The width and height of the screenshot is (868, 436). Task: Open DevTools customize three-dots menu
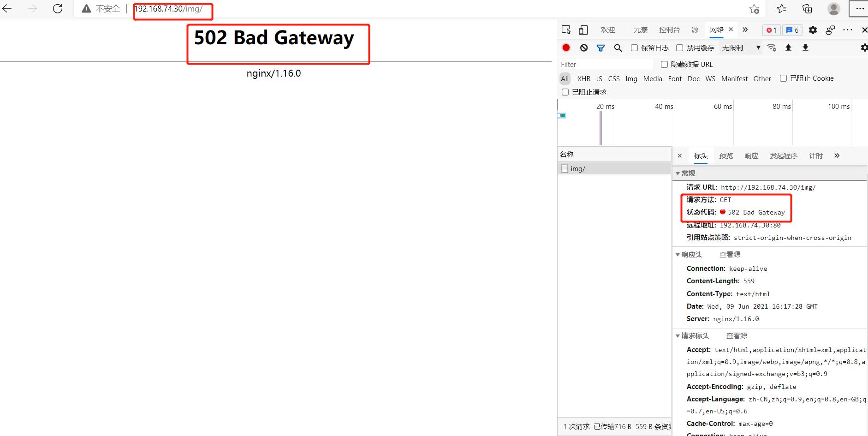(848, 30)
